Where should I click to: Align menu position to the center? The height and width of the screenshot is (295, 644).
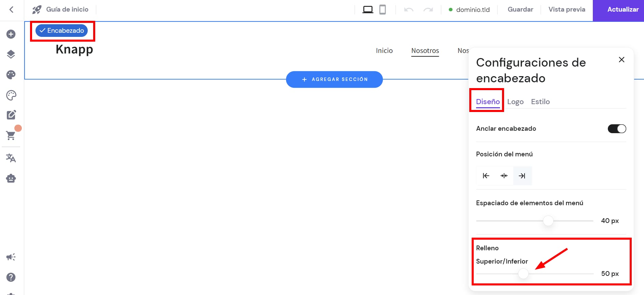(504, 176)
